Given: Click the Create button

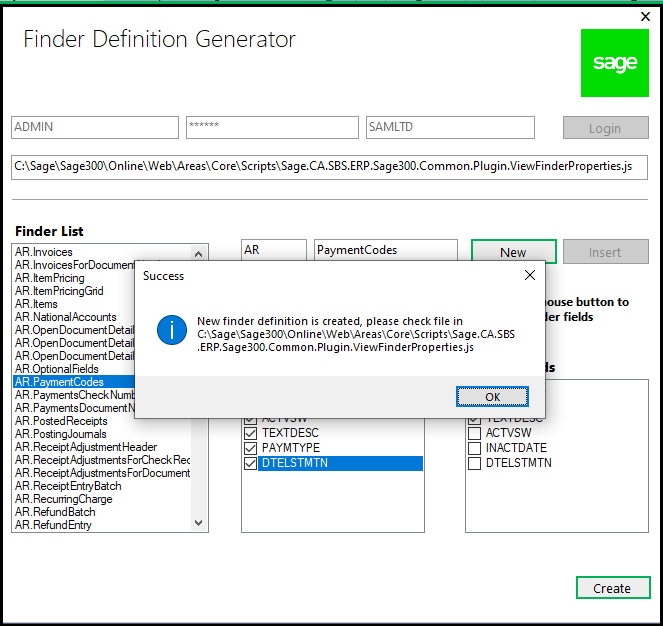Looking at the screenshot, I should coord(613,588).
